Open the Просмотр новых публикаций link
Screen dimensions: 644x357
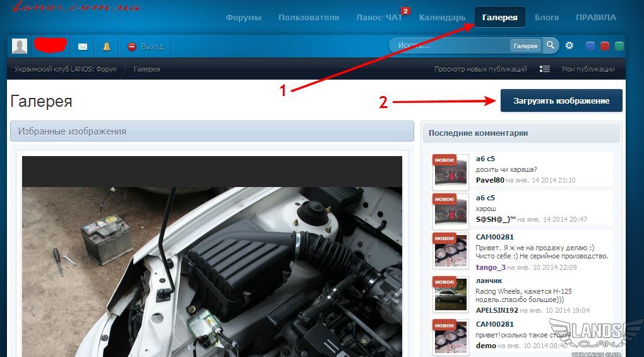480,69
